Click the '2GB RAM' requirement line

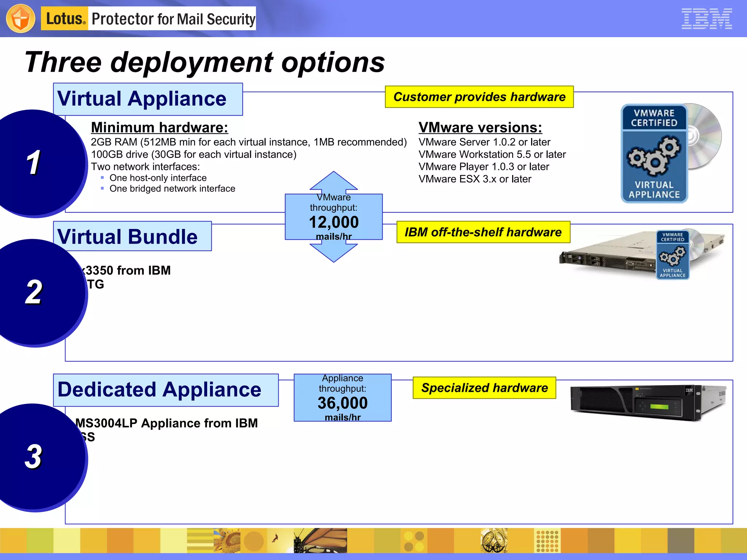point(249,142)
